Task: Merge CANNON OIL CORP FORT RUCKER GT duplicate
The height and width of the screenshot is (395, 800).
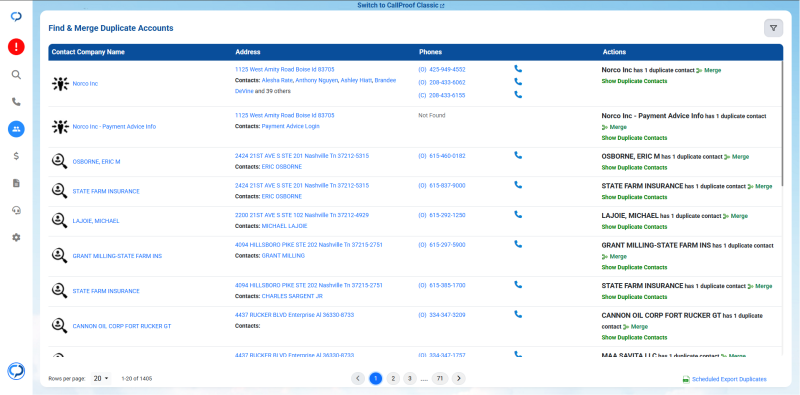Action: point(635,327)
